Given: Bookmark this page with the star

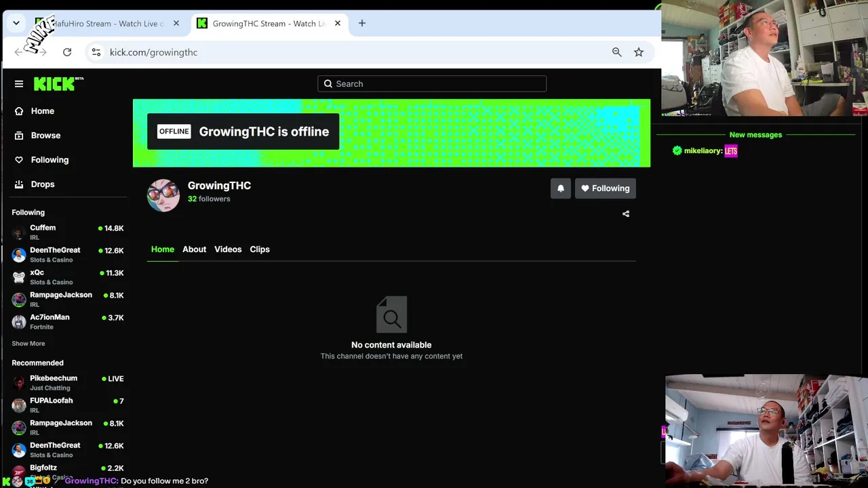Looking at the screenshot, I should coord(639,52).
